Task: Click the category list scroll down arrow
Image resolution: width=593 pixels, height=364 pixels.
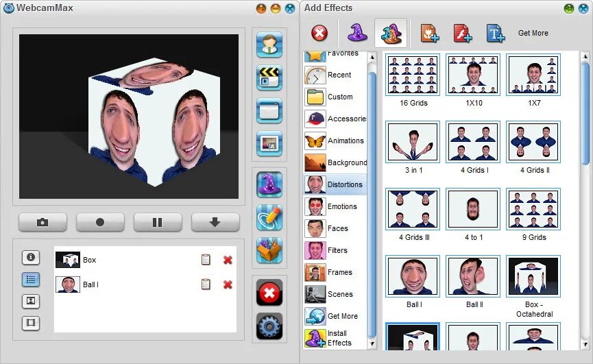Action: [x=372, y=343]
